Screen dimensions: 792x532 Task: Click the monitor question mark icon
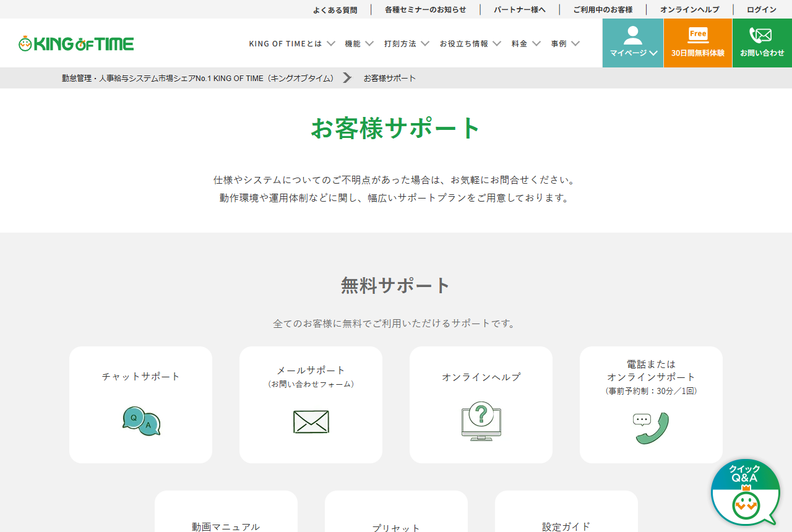481,421
